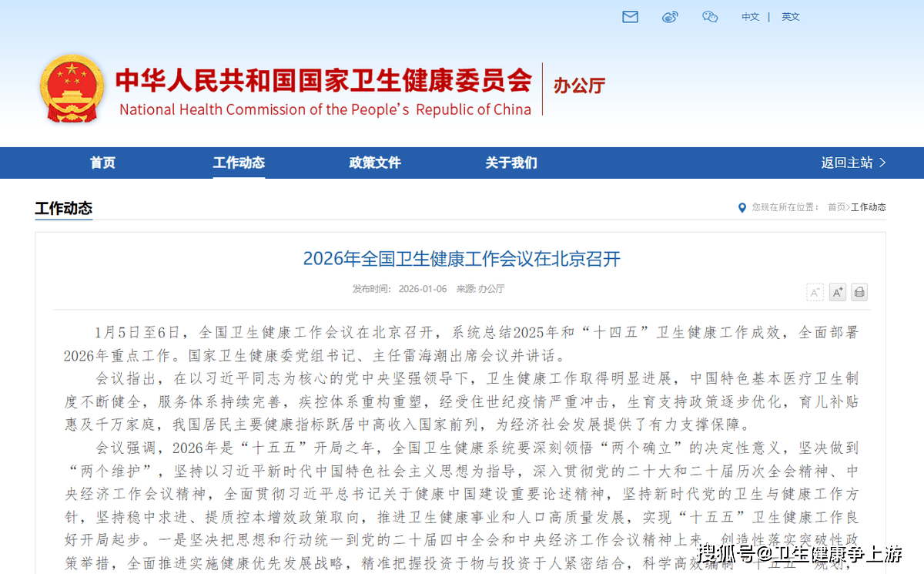924x574 pixels.
Task: Increase font size with A+ icon
Action: coord(838,292)
